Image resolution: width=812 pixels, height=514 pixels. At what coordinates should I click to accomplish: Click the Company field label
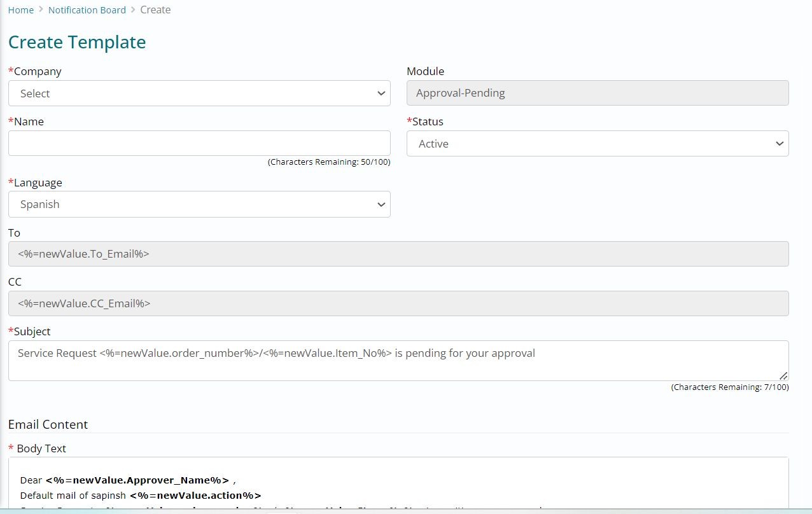[x=37, y=71]
